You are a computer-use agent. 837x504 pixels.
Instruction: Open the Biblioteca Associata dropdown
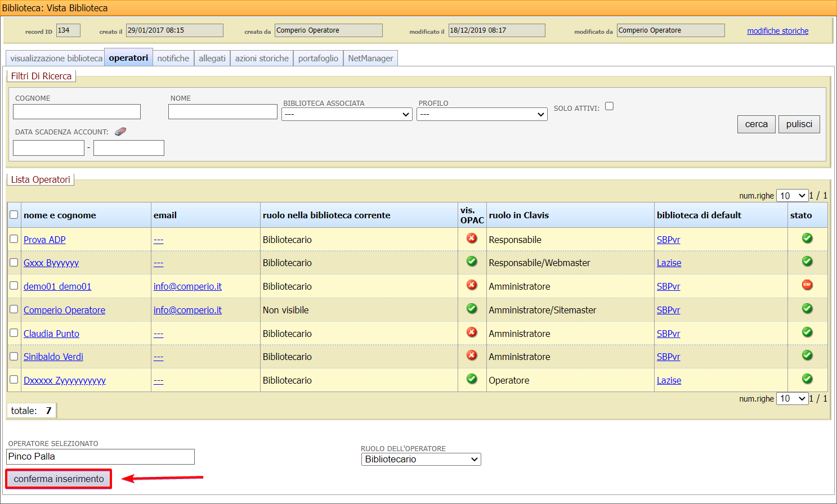coord(347,114)
